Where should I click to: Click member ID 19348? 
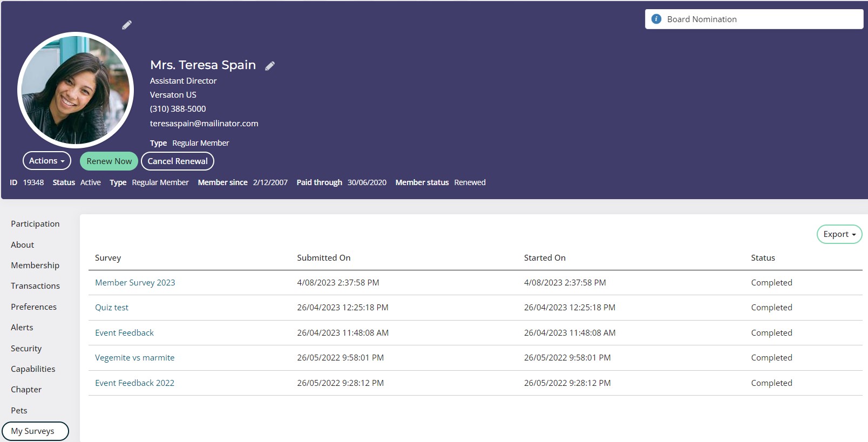(x=33, y=182)
